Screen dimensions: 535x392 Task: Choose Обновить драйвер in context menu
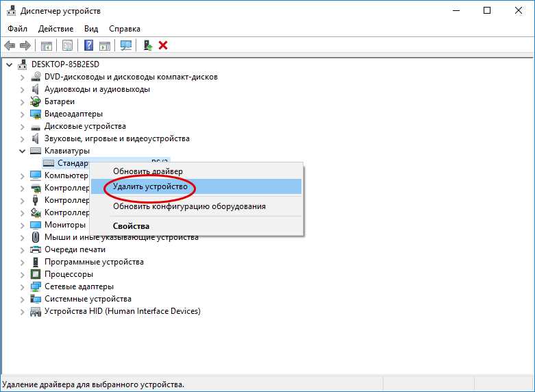tap(197, 171)
